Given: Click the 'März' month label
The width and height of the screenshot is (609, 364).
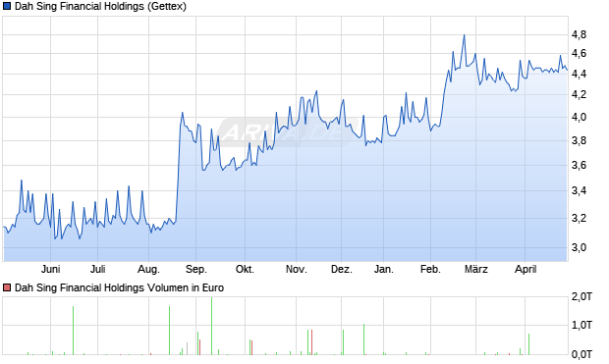Looking at the screenshot, I should [476, 269].
